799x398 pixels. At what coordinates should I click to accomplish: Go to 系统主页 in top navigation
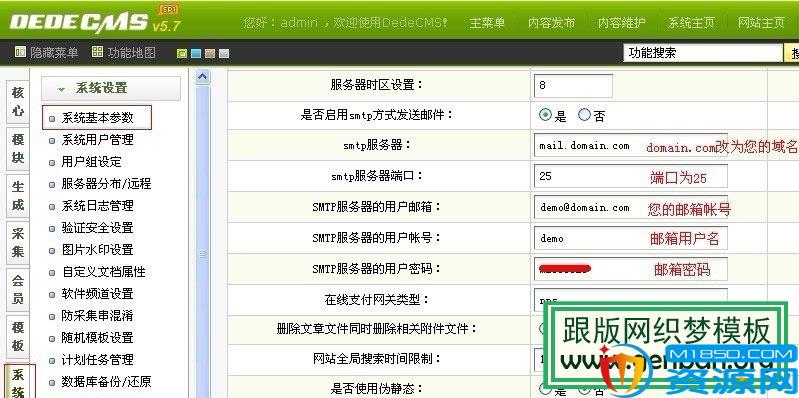click(x=691, y=23)
